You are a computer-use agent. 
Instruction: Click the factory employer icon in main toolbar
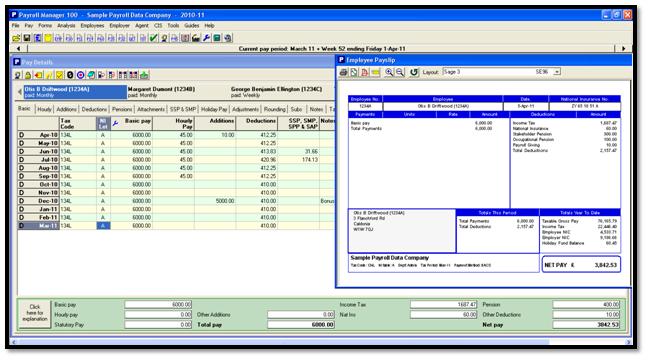195,38
